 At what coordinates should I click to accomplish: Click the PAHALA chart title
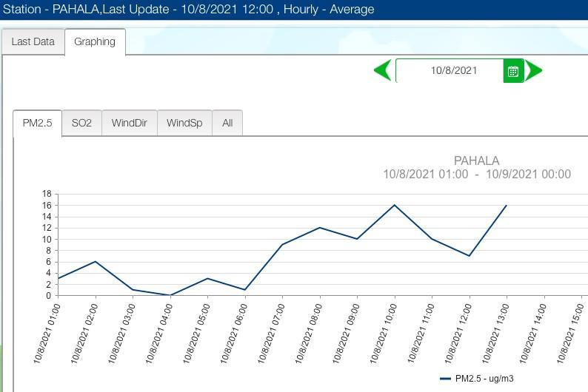coord(476,160)
